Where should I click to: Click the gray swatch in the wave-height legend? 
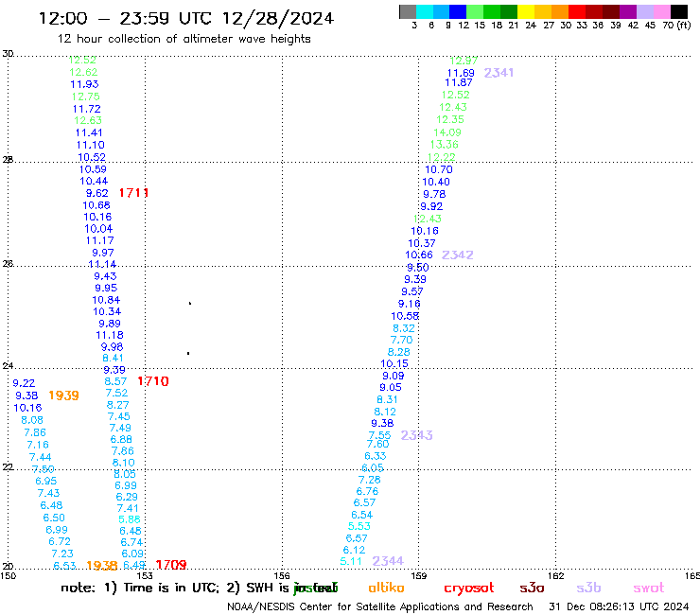pos(408,11)
